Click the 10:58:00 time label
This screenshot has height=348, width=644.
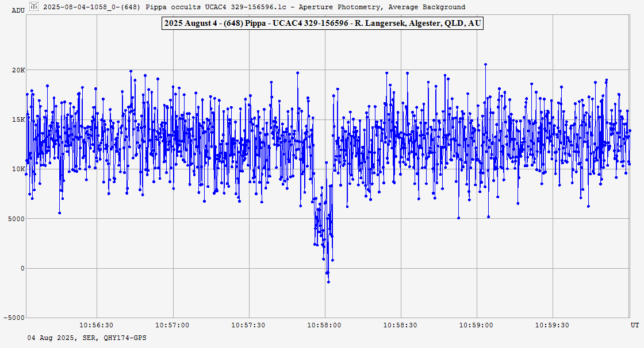click(x=324, y=325)
